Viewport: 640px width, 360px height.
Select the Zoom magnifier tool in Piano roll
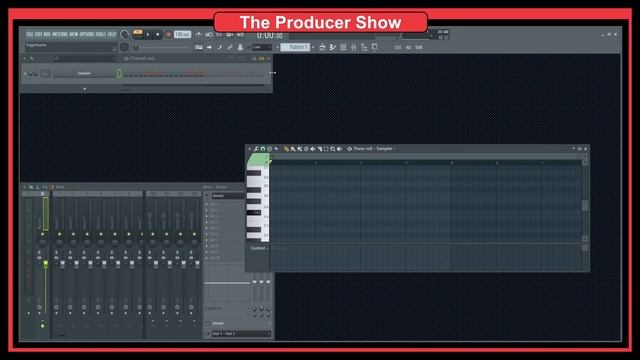point(333,149)
